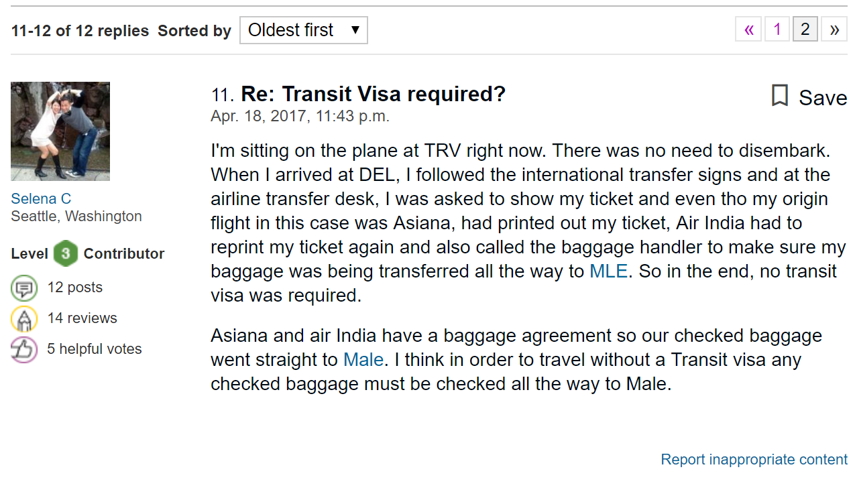Go to next page with » arrow
The image size is (855, 504).
(x=834, y=29)
